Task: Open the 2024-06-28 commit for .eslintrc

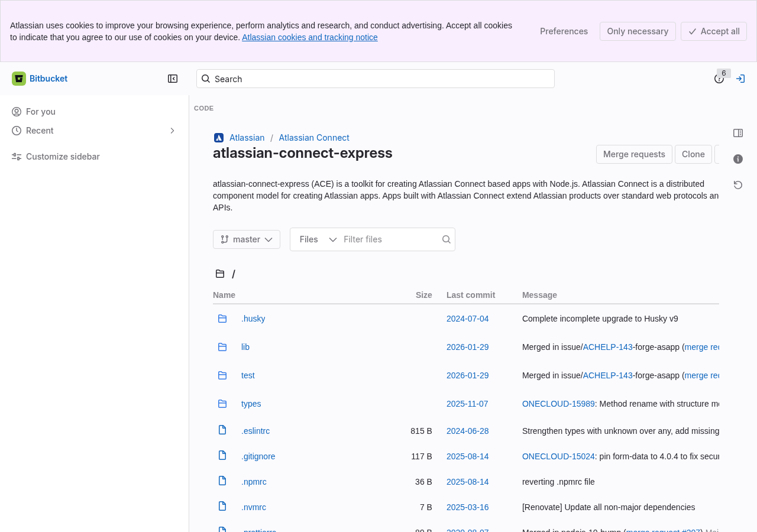Action: (468, 431)
